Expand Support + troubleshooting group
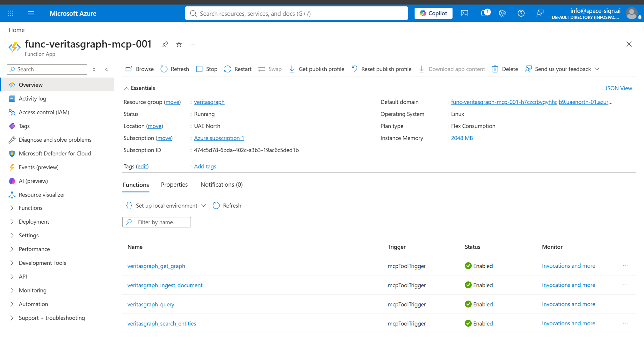The width and height of the screenshot is (644, 349). coord(52,318)
